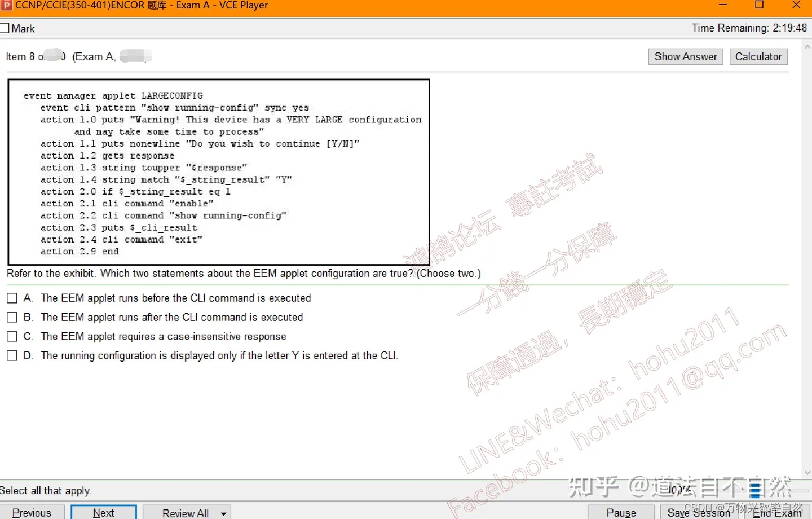Select answer choice A
The width and height of the screenshot is (812, 519).
pyautogui.click(x=12, y=297)
